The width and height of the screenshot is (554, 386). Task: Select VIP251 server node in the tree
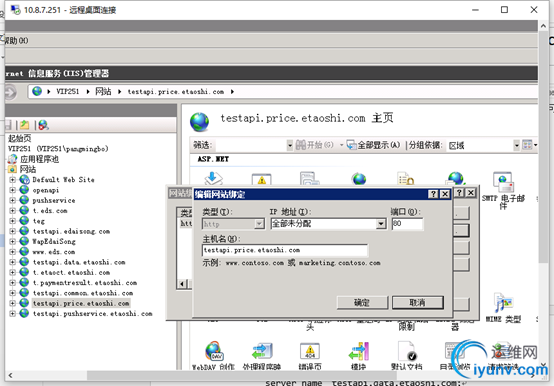pos(58,149)
